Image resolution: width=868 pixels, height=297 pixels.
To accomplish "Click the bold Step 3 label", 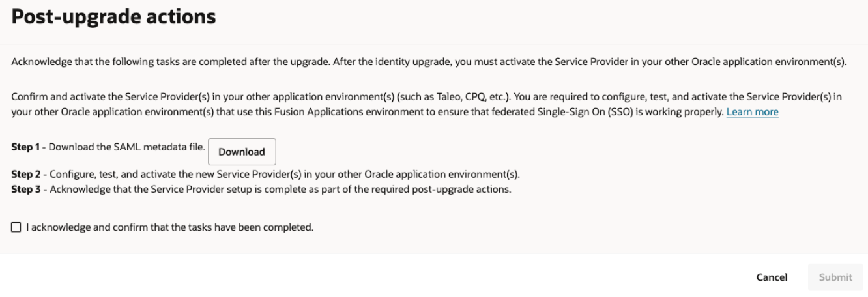I will pos(27,190).
